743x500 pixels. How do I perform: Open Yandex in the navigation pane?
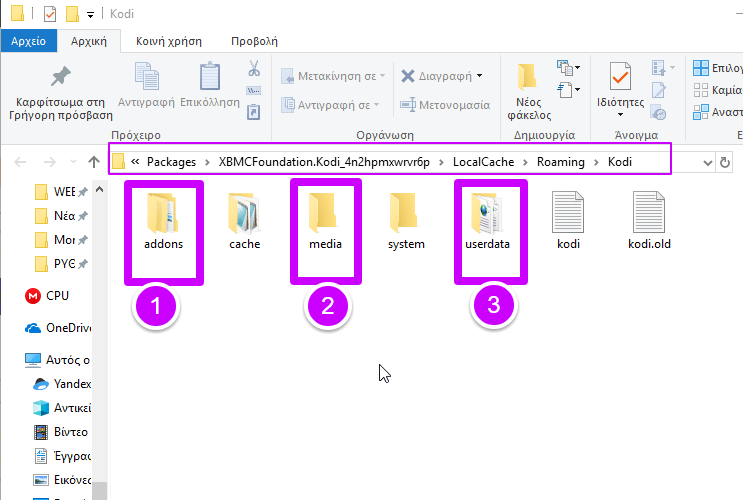(x=62, y=384)
